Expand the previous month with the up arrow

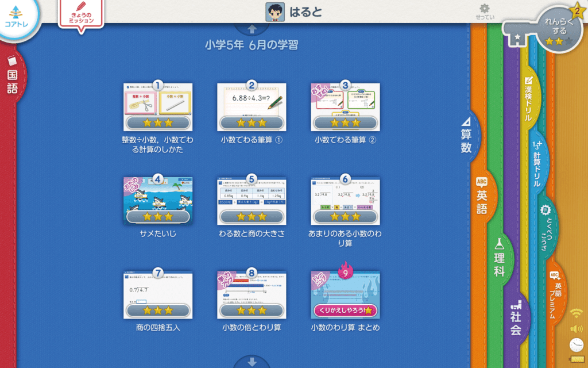tap(251, 28)
